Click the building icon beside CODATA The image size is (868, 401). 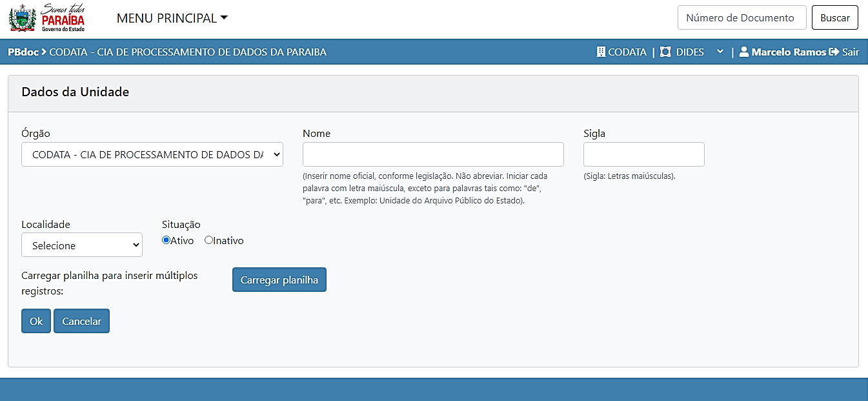click(601, 52)
